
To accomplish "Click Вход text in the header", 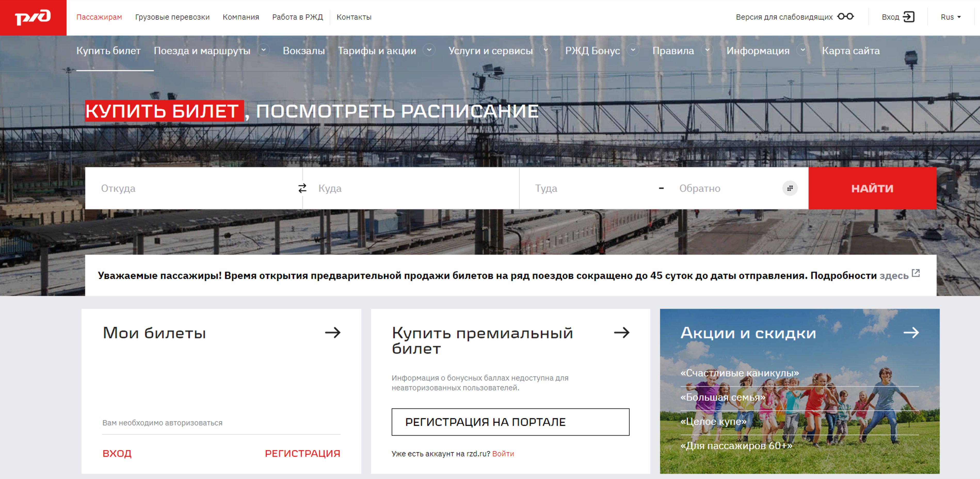I will 890,17.
